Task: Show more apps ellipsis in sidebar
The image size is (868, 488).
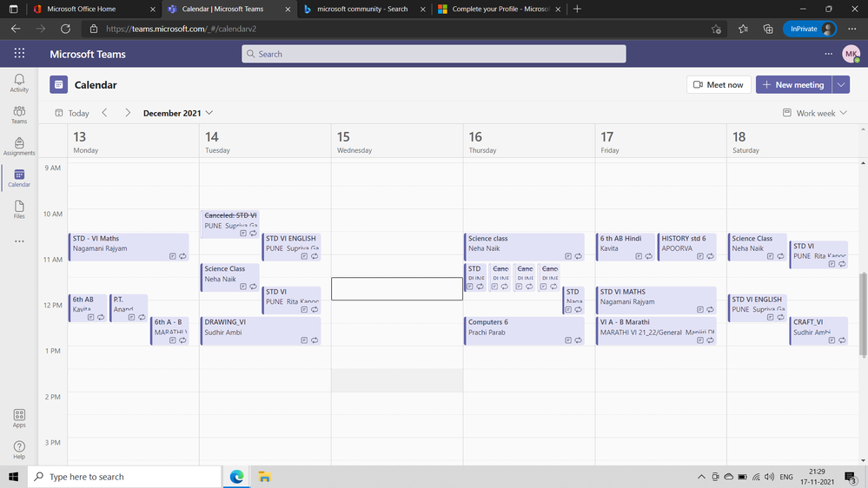Action: click(19, 241)
